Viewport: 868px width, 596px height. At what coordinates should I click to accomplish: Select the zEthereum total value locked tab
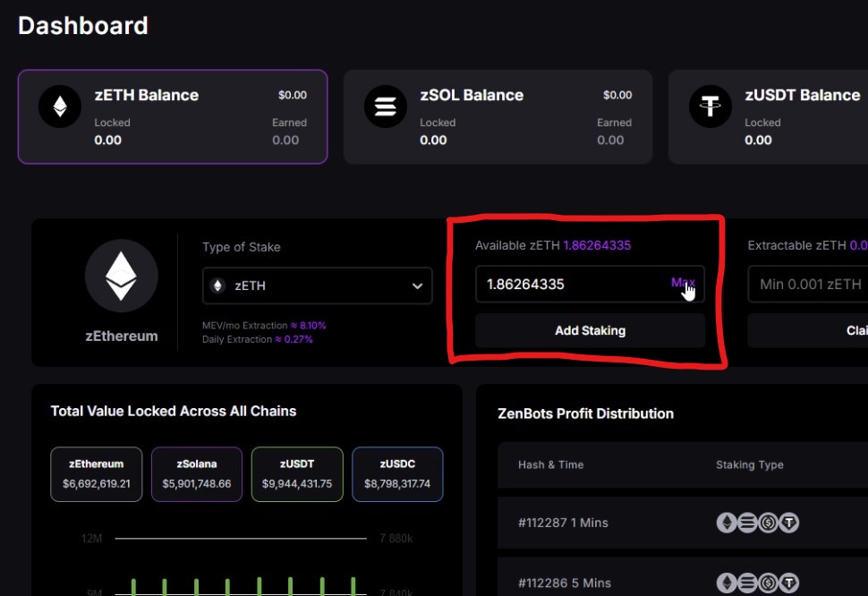97,474
